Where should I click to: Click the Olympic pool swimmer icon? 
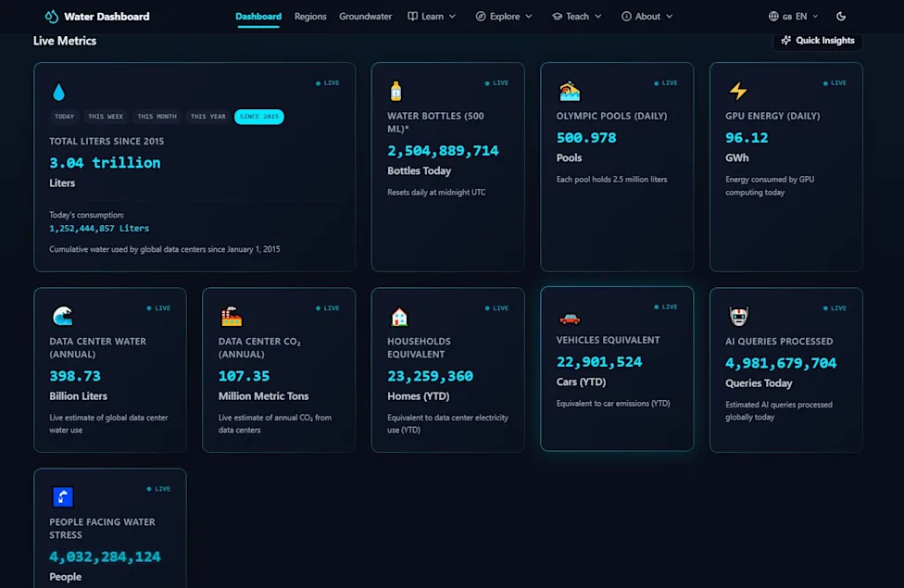point(570,91)
